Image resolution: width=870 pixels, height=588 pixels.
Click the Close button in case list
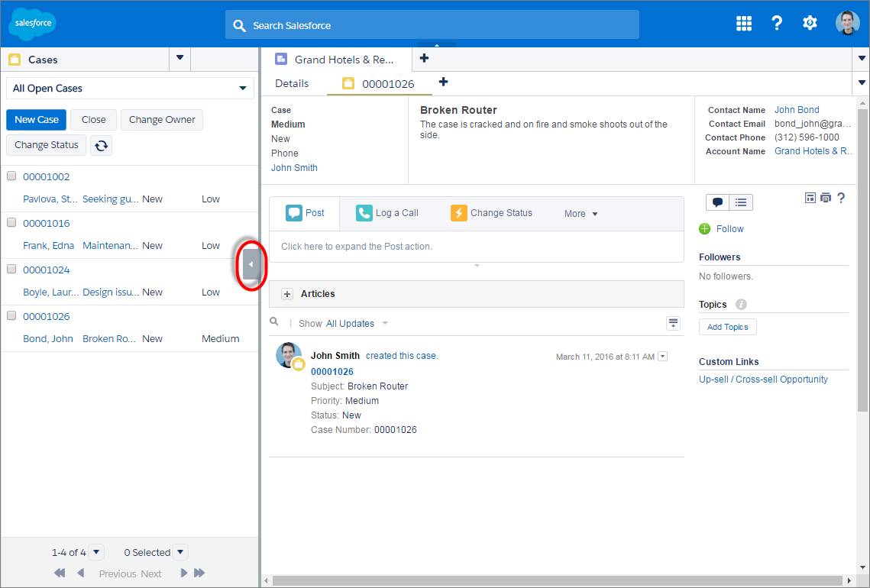pos(94,120)
